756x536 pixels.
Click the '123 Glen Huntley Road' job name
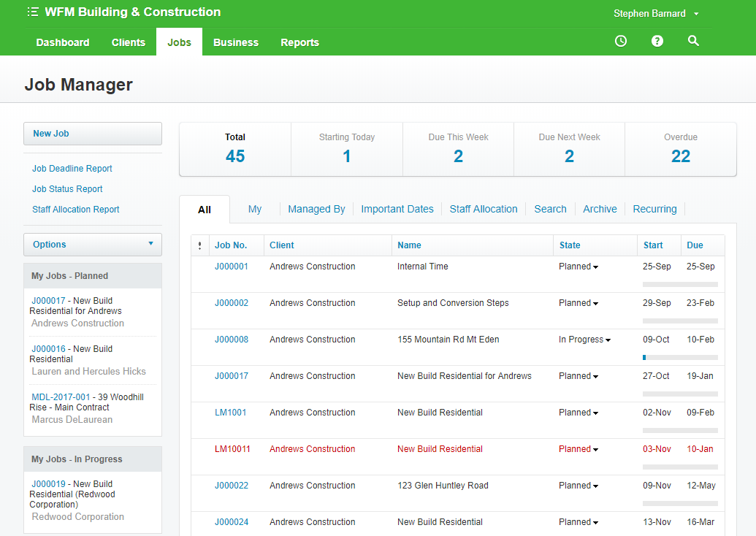pyautogui.click(x=443, y=486)
